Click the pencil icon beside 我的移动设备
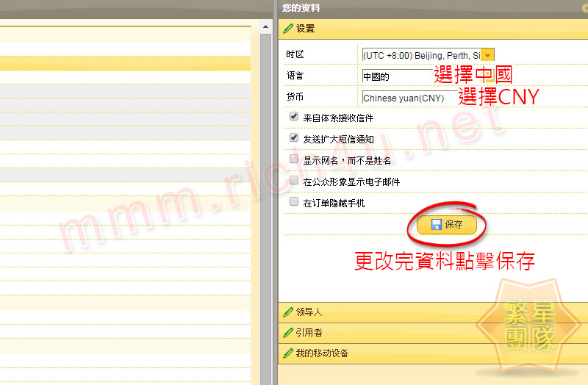The image size is (588, 385). [x=288, y=353]
